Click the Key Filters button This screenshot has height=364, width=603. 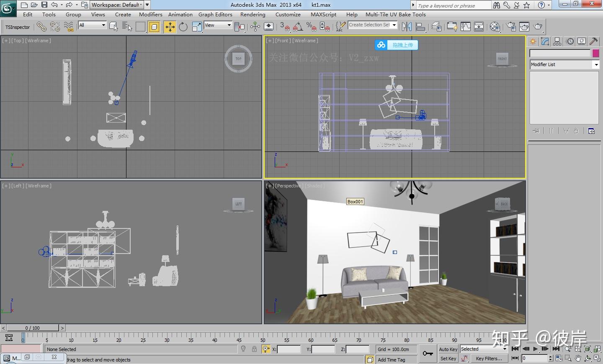[x=490, y=359]
